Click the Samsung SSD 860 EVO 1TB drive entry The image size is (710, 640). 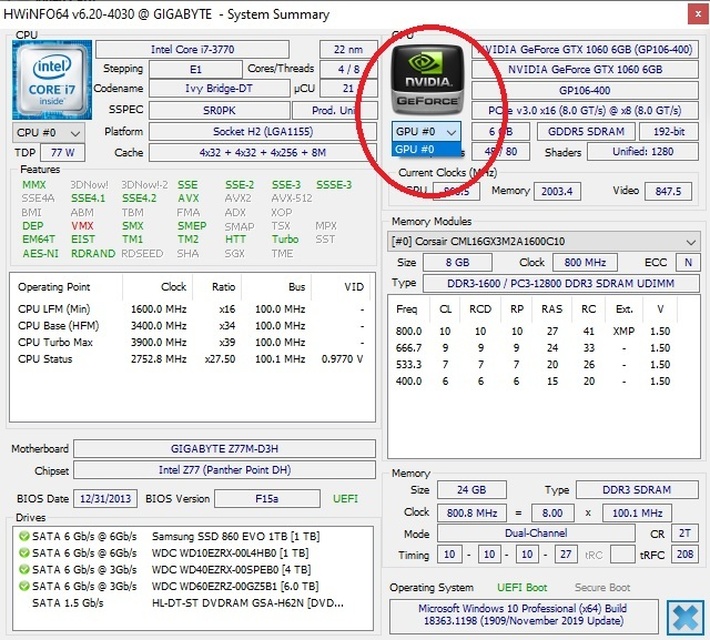click(x=193, y=536)
